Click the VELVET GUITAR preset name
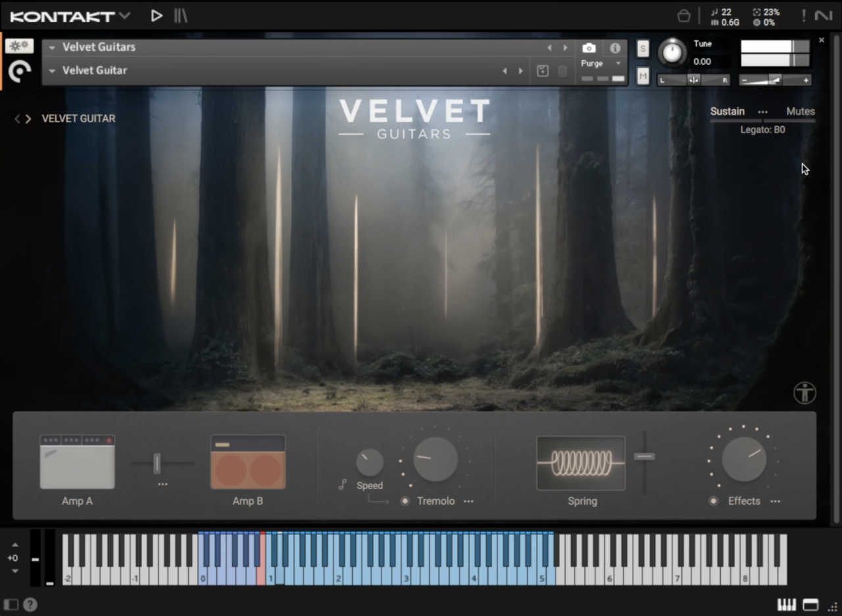Viewport: 842px width, 616px height. (78, 119)
